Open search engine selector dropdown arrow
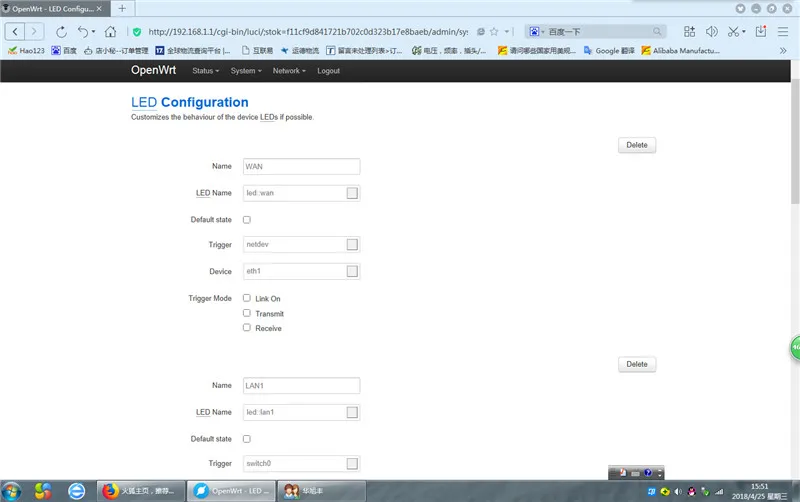Viewport: 800px width, 502px height. point(543,32)
